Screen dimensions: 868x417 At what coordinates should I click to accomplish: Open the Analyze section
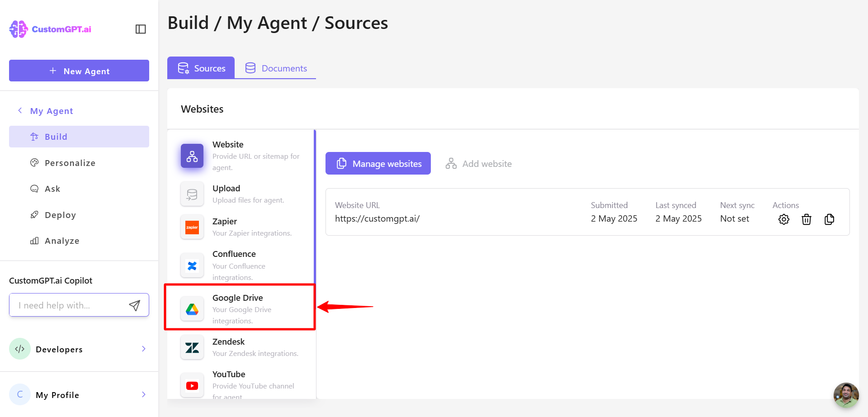[x=79, y=241]
